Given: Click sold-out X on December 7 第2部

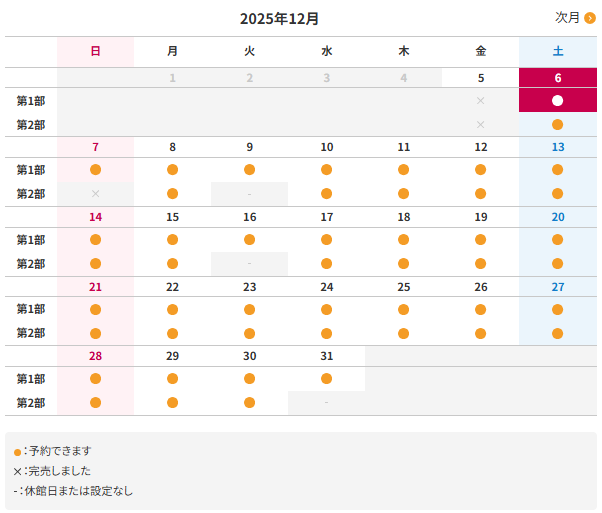Looking at the screenshot, I should [95, 194].
